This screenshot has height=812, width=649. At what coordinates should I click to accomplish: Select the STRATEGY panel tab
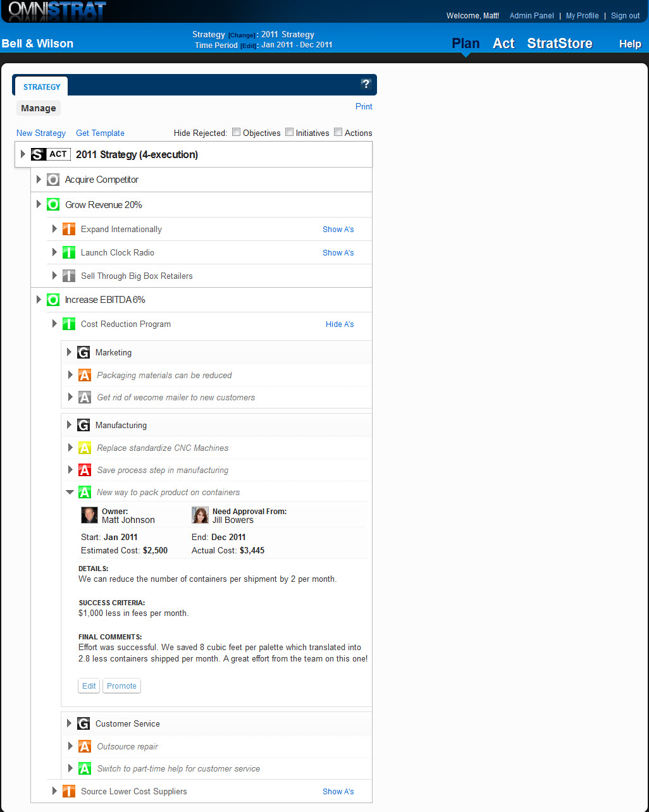point(42,87)
